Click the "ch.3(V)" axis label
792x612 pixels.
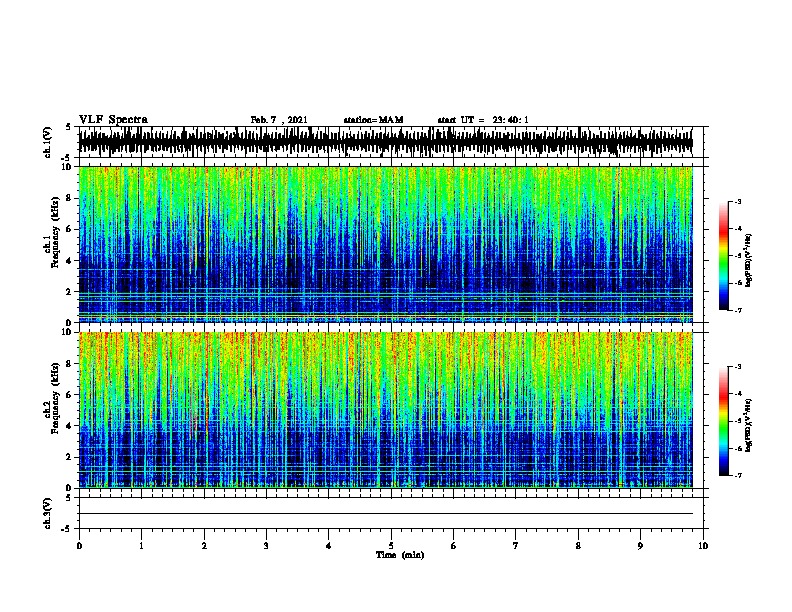[x=48, y=513]
